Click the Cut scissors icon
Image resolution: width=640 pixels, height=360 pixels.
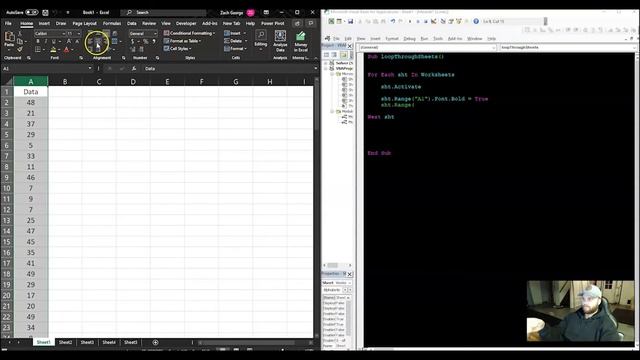[20, 34]
